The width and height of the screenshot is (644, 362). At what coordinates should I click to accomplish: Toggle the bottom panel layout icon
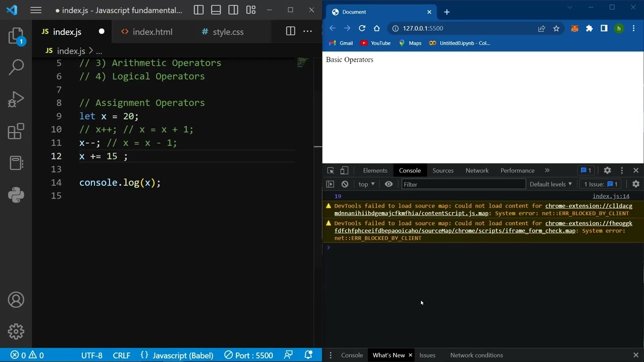click(x=216, y=10)
